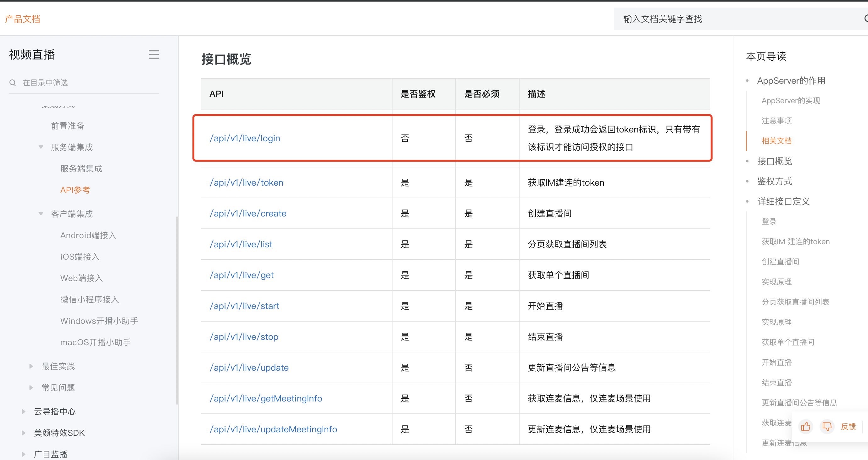Open iOS端接入 in the sidebar

click(x=80, y=256)
